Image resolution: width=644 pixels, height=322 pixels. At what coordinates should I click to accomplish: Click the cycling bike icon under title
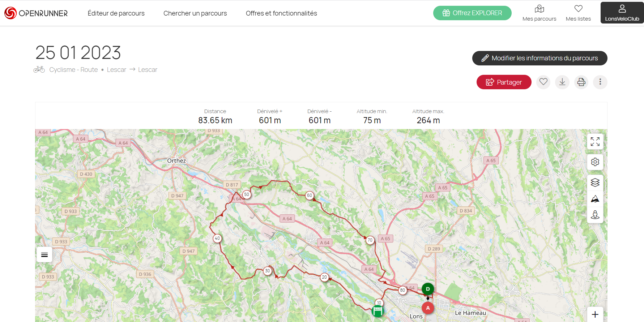pos(39,69)
